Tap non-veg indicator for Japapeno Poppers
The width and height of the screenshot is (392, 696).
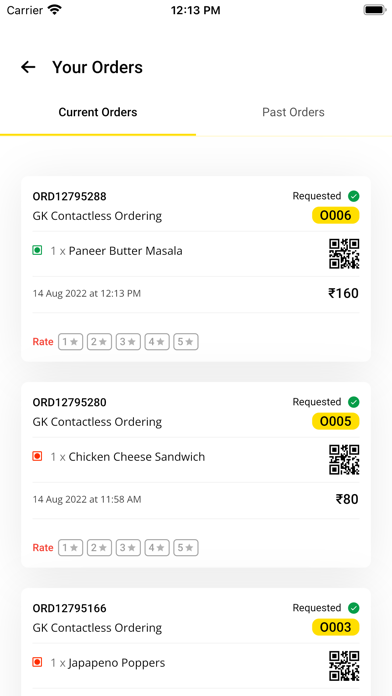click(x=37, y=662)
